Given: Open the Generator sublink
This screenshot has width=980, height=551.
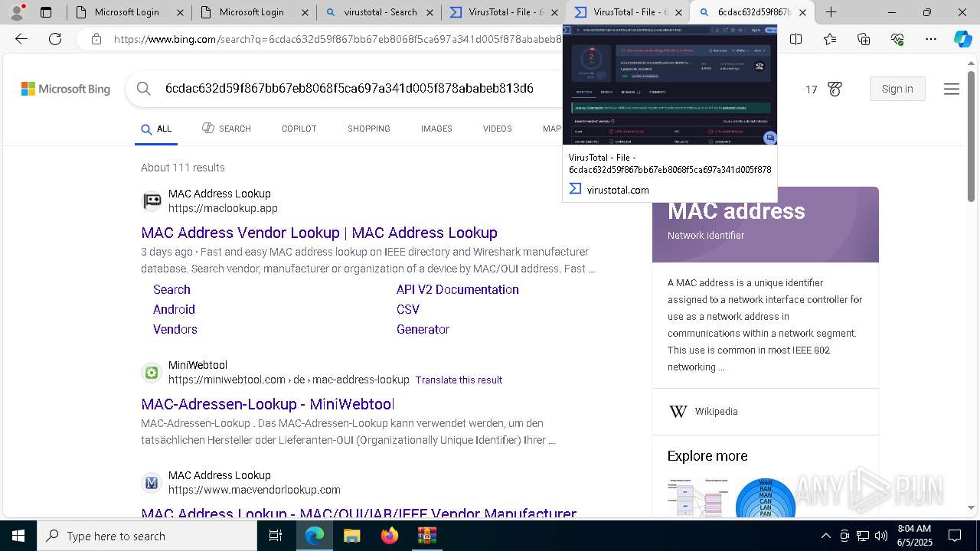Looking at the screenshot, I should pos(423,329).
